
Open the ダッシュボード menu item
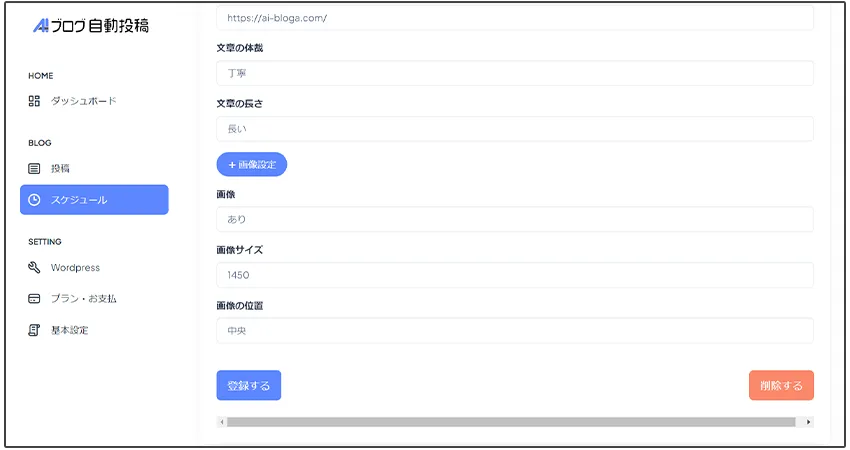pyautogui.click(x=83, y=101)
